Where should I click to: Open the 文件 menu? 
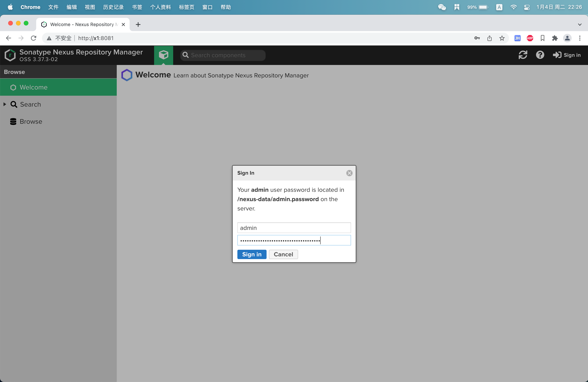(53, 7)
